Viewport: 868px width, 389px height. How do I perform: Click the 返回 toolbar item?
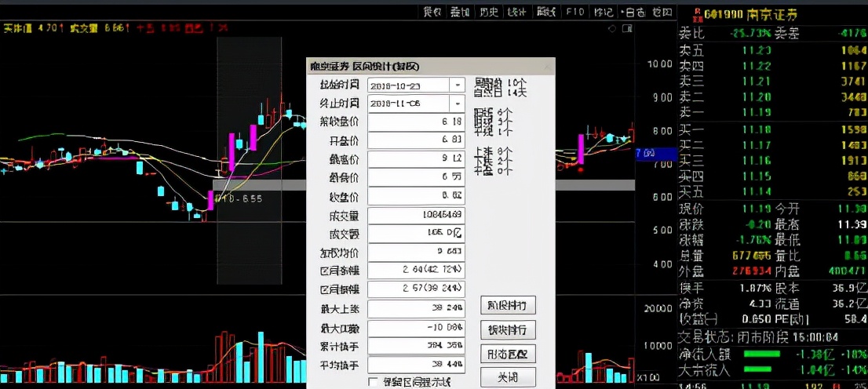tap(662, 13)
